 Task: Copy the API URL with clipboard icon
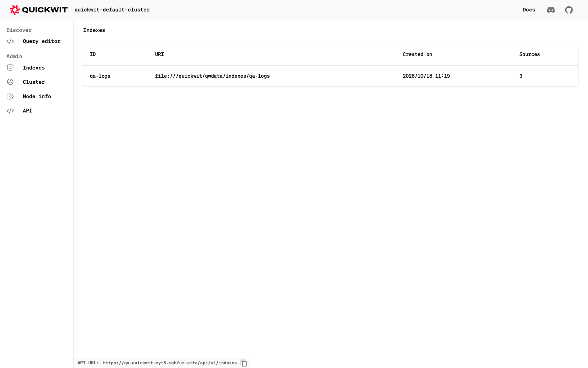(244, 363)
